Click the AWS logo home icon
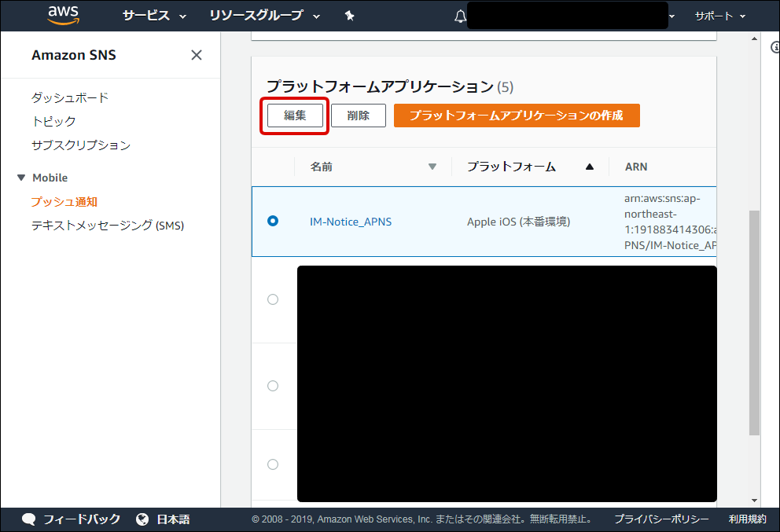The image size is (780, 532). pos(63,15)
